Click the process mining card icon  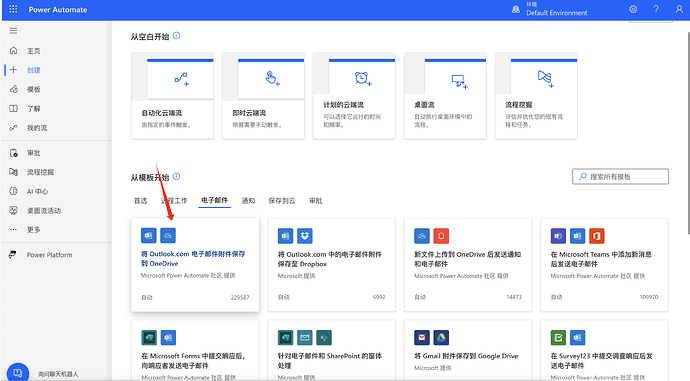[545, 79]
